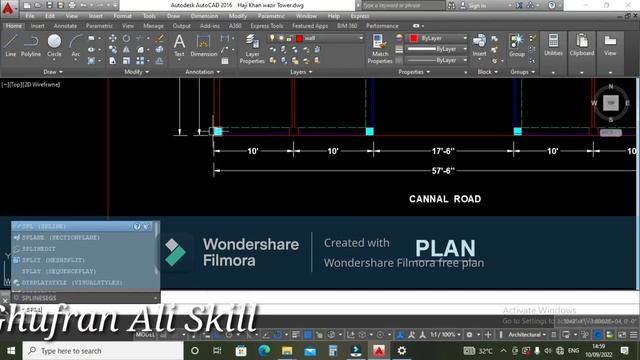Activate the Mirror tool
640x360 pixels.
(127, 49)
